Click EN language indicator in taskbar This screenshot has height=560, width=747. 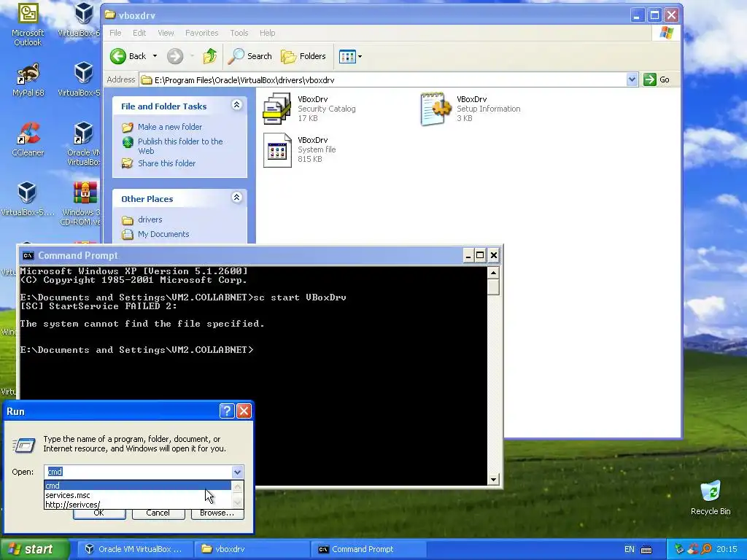pos(630,549)
